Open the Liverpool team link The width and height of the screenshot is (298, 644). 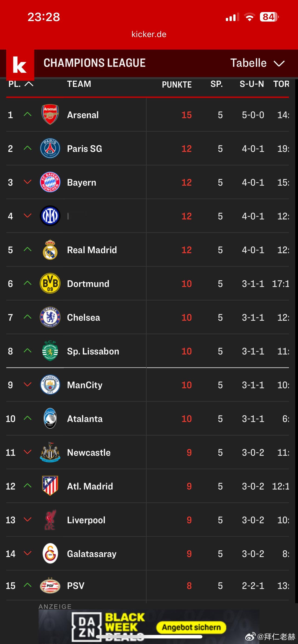pyautogui.click(x=86, y=520)
